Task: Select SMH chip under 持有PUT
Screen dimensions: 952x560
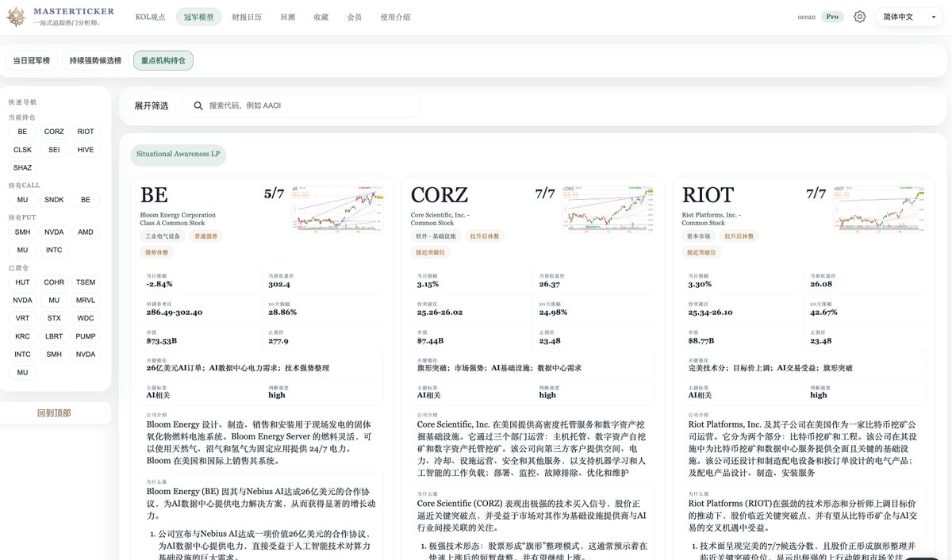Action: click(x=22, y=232)
